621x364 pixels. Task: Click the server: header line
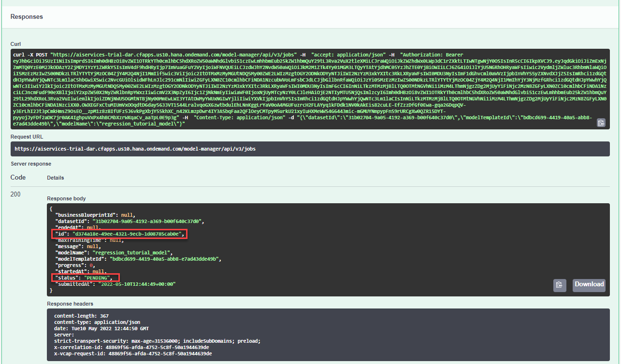click(65, 335)
